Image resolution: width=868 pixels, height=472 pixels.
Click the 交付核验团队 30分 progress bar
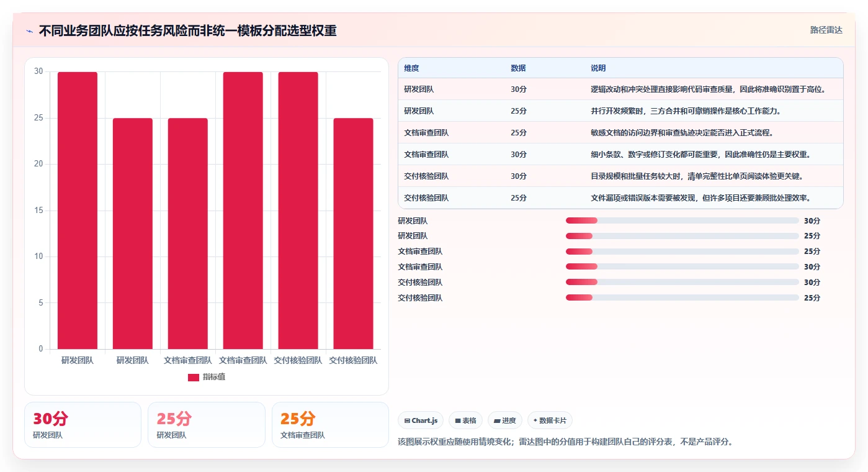[682, 282]
